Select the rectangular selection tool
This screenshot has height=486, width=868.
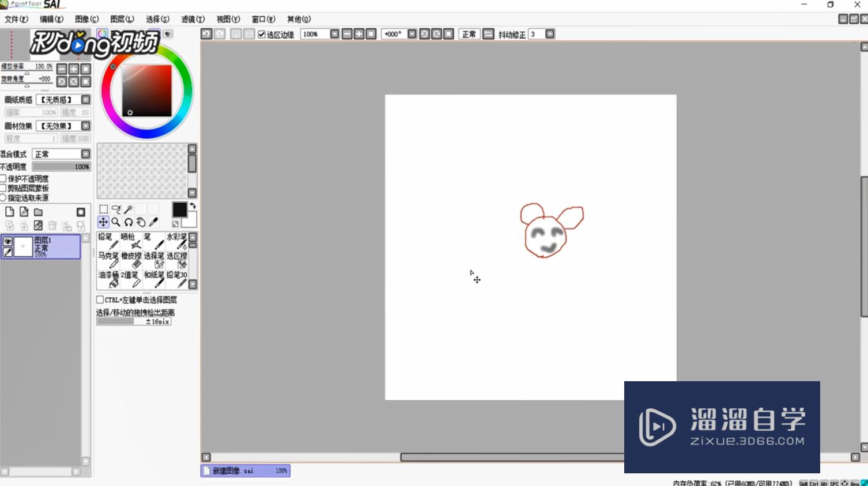click(103, 209)
